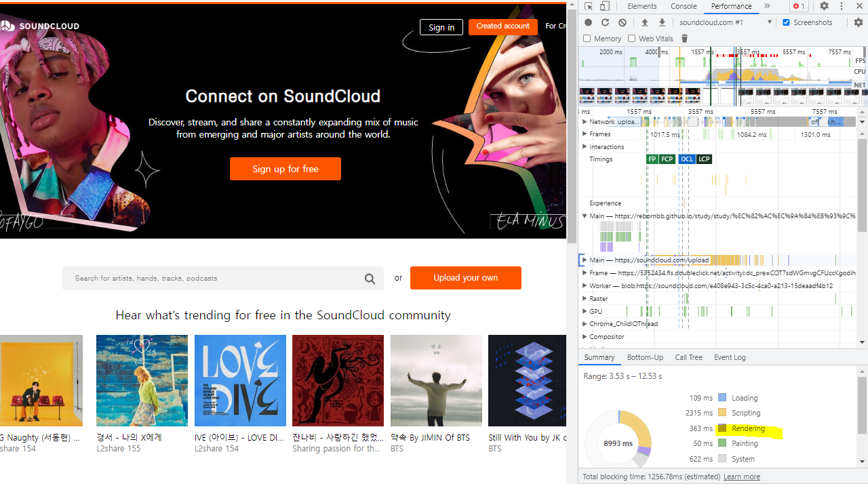
Task: Expand the Frame doubleclick.net track
Action: tap(585, 273)
